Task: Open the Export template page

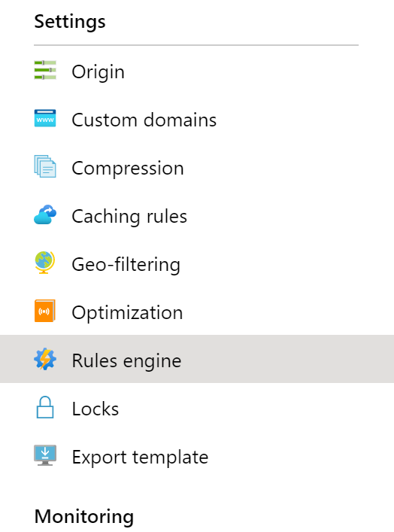Action: click(197, 456)
